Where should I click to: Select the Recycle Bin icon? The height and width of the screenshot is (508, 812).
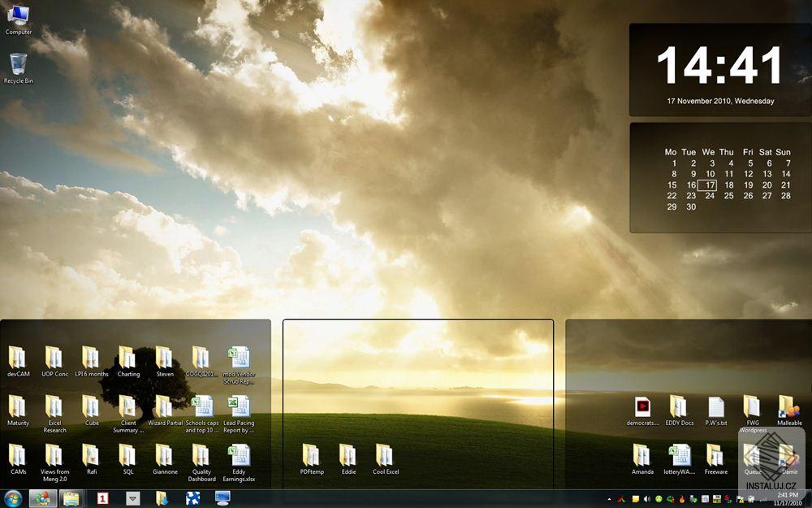click(18, 68)
